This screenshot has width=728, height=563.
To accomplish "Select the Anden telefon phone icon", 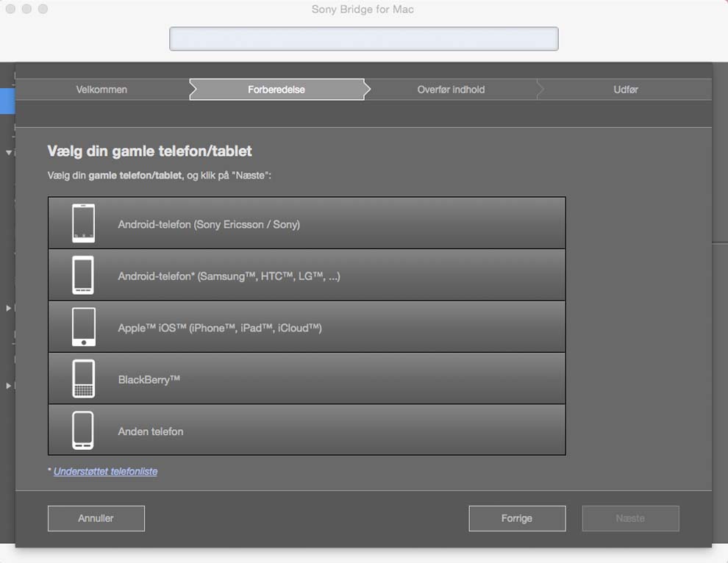I will pos(83,430).
